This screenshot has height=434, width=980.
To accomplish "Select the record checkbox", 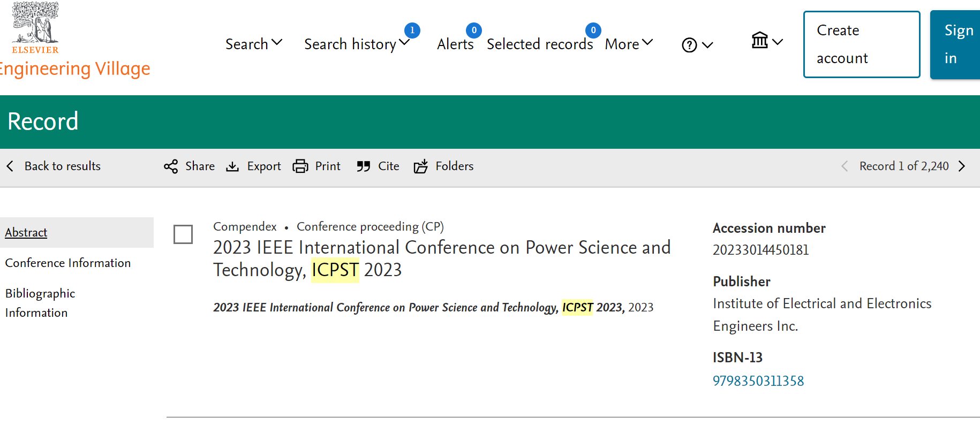I will tap(183, 234).
